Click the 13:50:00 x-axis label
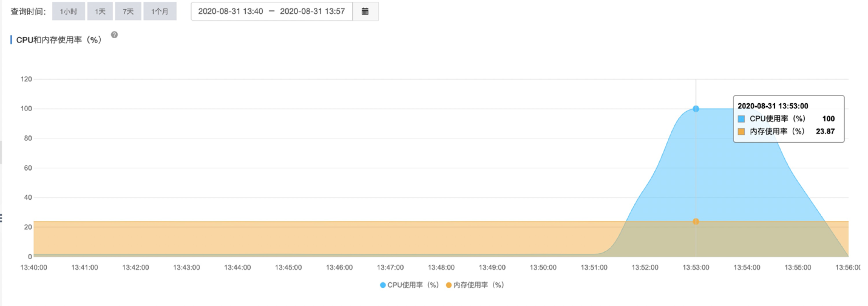868x306 pixels. (x=543, y=268)
